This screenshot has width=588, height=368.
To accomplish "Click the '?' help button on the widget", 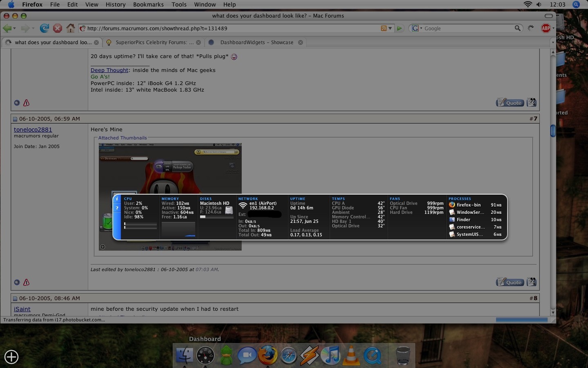I will click(x=117, y=208).
